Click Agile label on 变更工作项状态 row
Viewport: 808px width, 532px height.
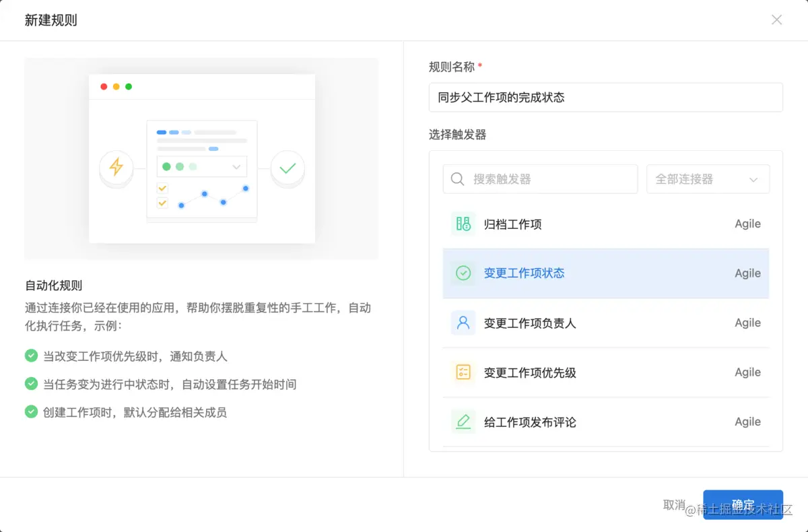point(747,273)
